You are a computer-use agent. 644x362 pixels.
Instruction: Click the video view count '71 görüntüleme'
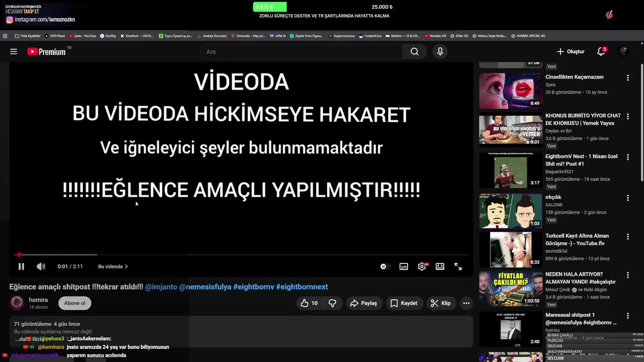click(x=33, y=324)
